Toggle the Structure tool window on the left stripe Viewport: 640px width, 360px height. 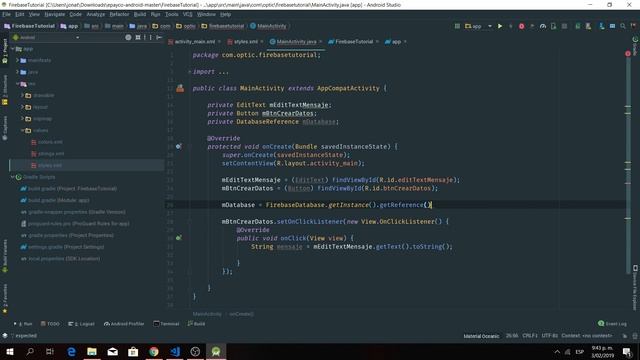pos(4,90)
